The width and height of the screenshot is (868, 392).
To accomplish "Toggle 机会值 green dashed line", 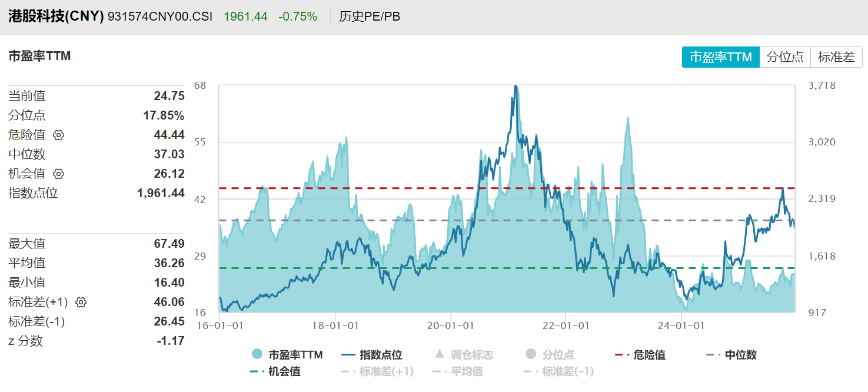I will point(275,371).
